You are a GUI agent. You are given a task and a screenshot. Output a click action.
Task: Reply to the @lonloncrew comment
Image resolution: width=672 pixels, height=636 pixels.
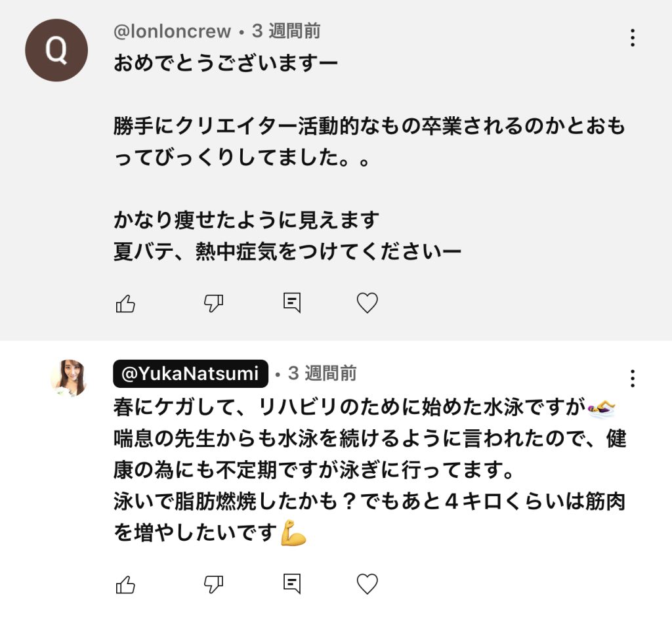pos(292,303)
